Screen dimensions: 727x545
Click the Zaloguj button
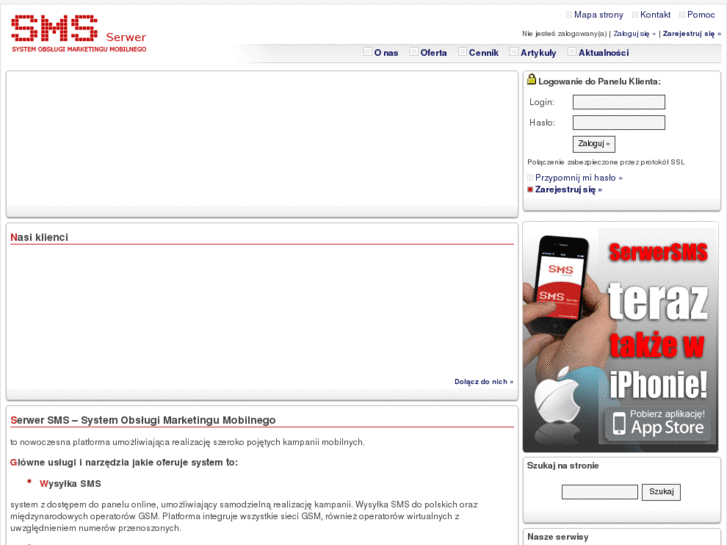(x=593, y=144)
